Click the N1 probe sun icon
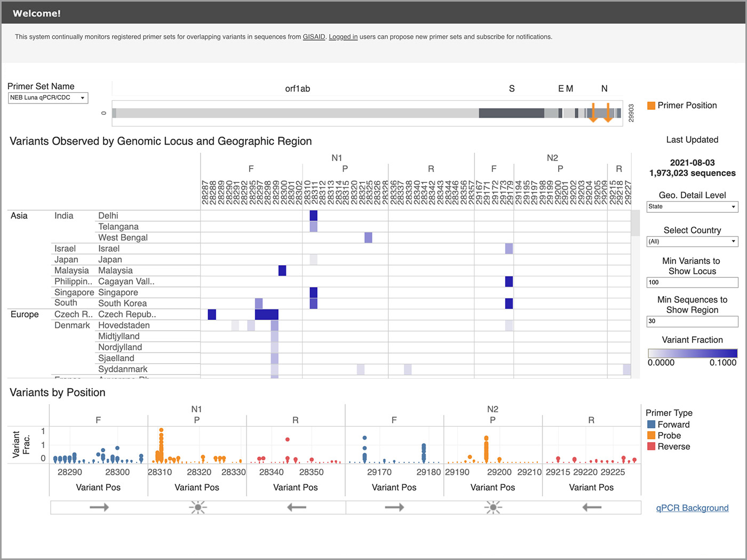Image resolution: width=747 pixels, height=560 pixels. tap(197, 507)
